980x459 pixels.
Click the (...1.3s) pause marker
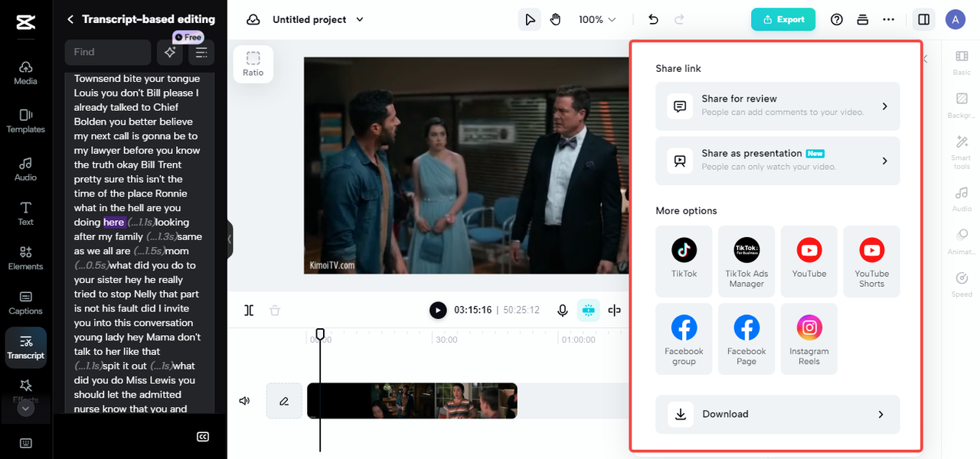(162, 237)
